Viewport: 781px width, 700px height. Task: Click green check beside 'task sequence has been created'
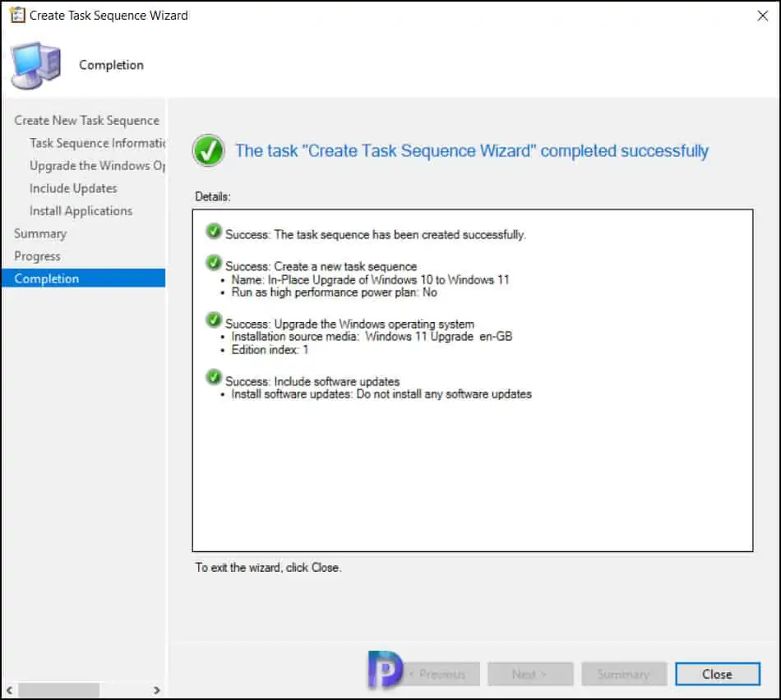tap(214, 231)
